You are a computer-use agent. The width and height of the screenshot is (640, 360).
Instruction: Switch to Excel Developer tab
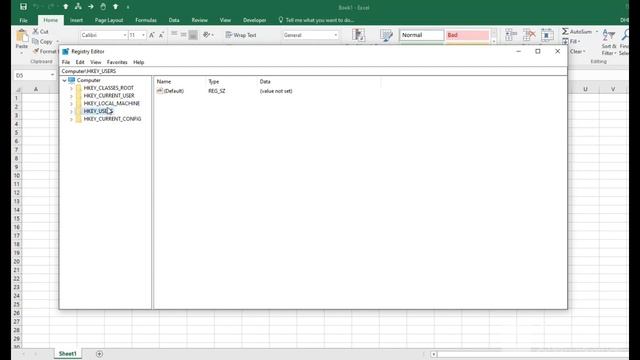(254, 20)
